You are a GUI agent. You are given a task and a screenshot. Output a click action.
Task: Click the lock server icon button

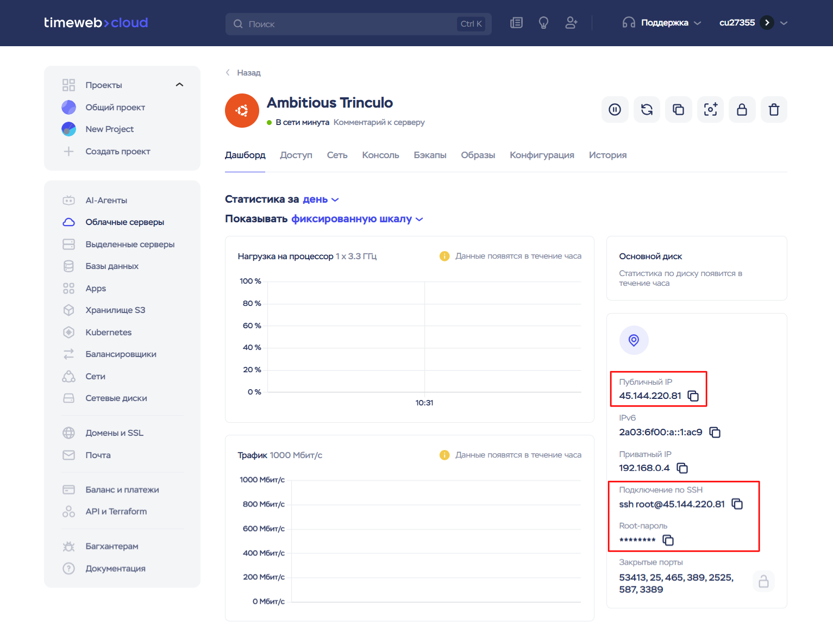pyautogui.click(x=742, y=110)
